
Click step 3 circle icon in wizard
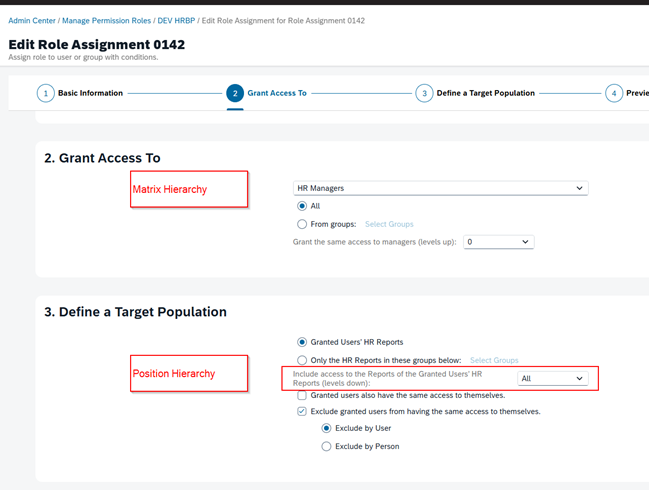pos(424,93)
